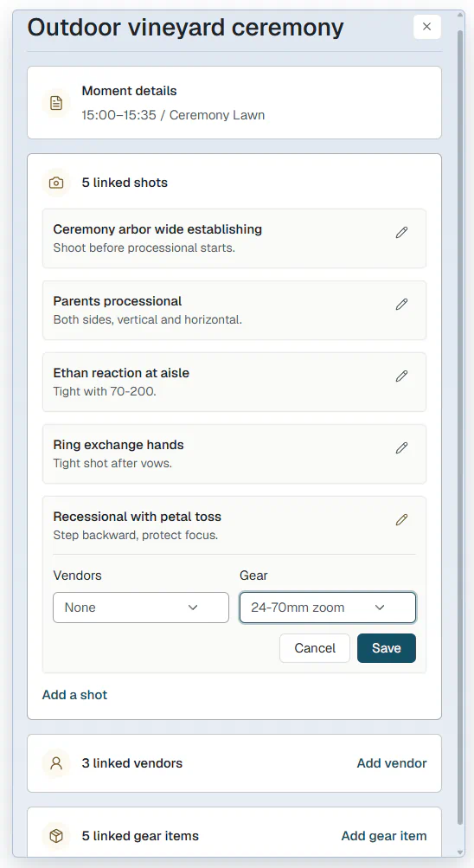
Task: Save the shot changes
Action: 387,648
